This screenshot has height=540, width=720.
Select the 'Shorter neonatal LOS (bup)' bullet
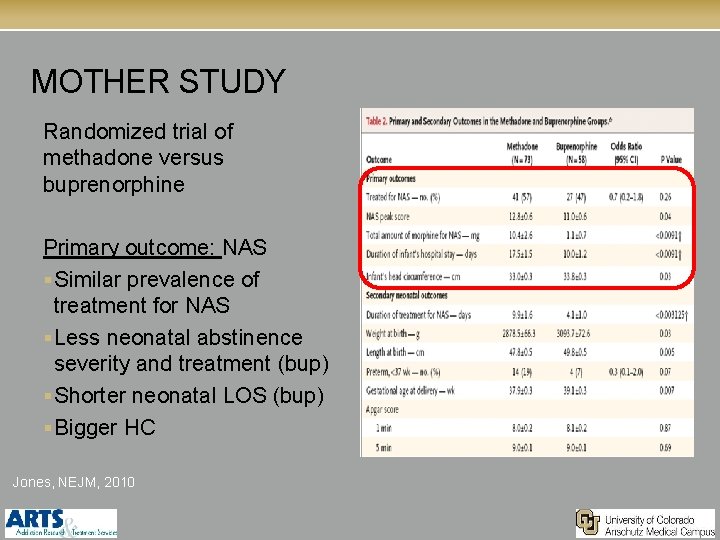pos(189,395)
